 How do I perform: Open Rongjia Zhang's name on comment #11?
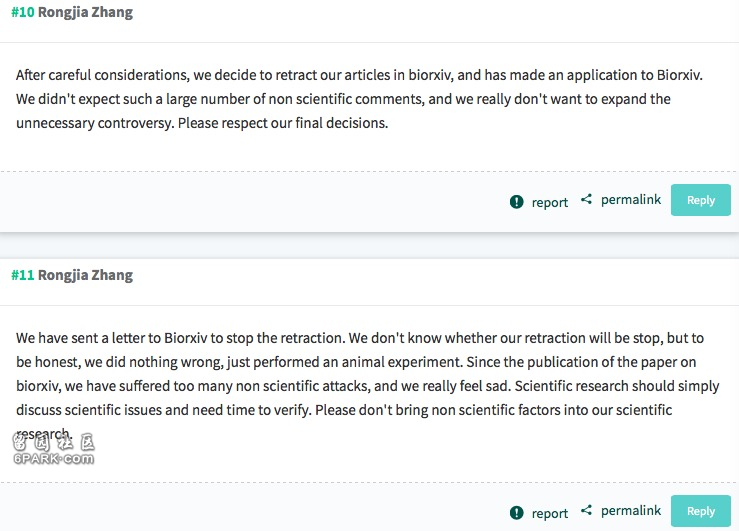(x=85, y=275)
